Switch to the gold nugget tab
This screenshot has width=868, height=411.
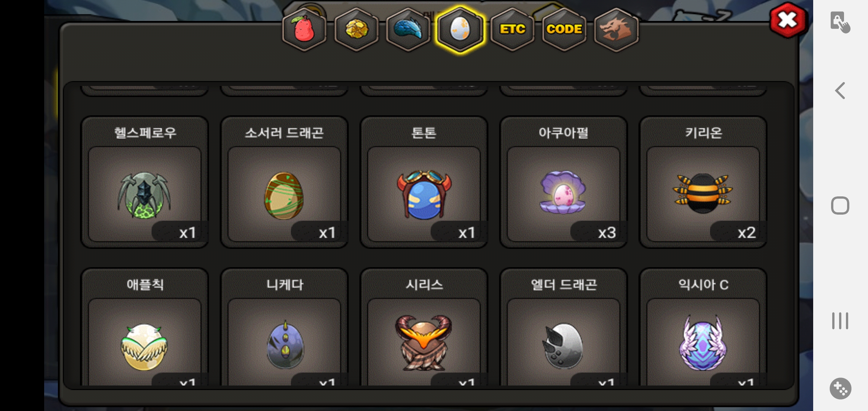pyautogui.click(x=356, y=29)
